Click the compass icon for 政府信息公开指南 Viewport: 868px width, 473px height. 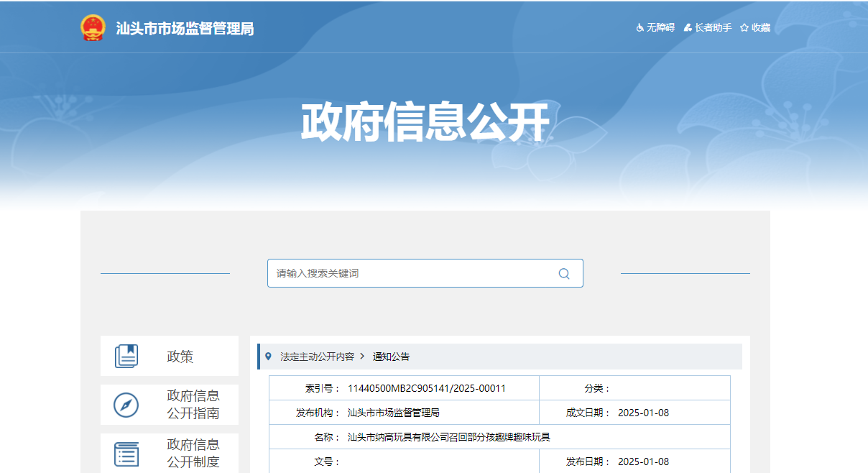[x=126, y=405]
